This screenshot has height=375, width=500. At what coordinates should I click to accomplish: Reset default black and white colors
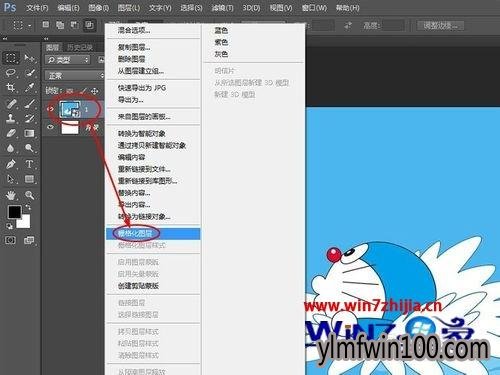(x=10, y=226)
